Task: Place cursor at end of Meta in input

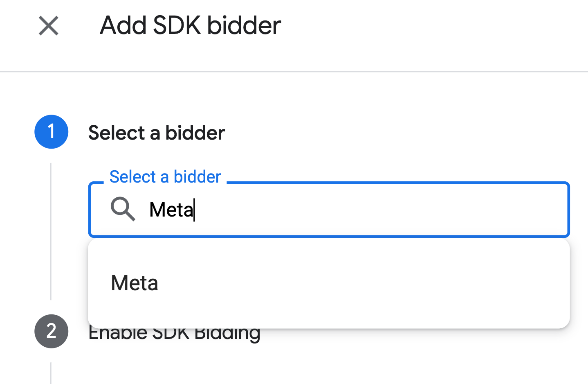Action: [x=194, y=210]
